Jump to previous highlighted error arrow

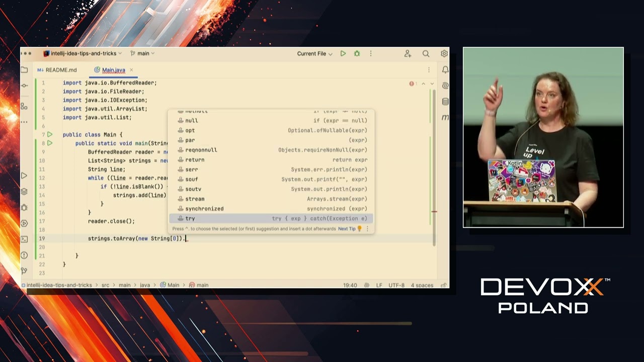423,83
